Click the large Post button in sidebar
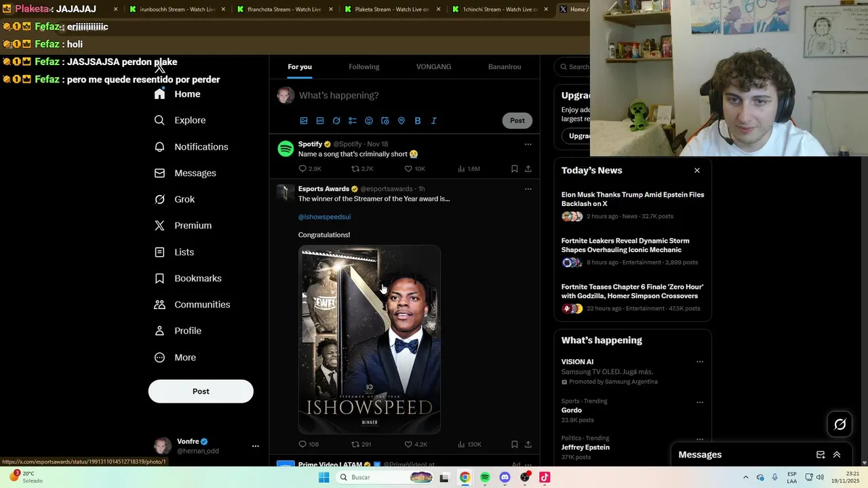 pyautogui.click(x=201, y=391)
